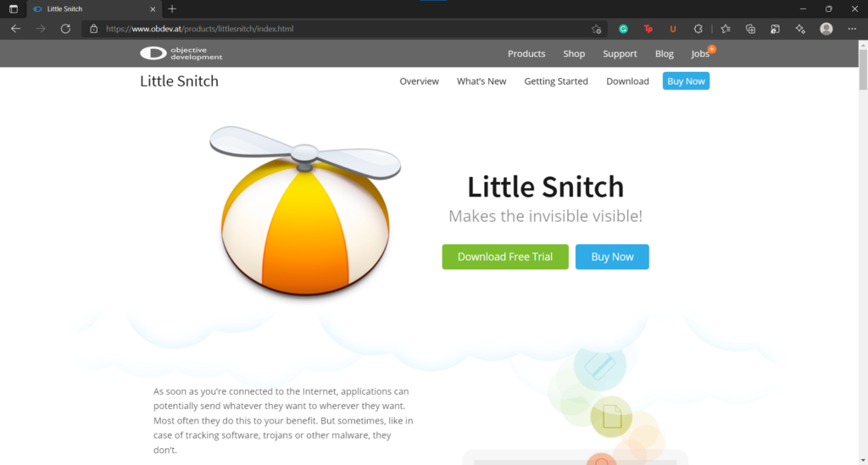Add this page to favorites star
Screen dimensions: 868x465
(x=596, y=30)
